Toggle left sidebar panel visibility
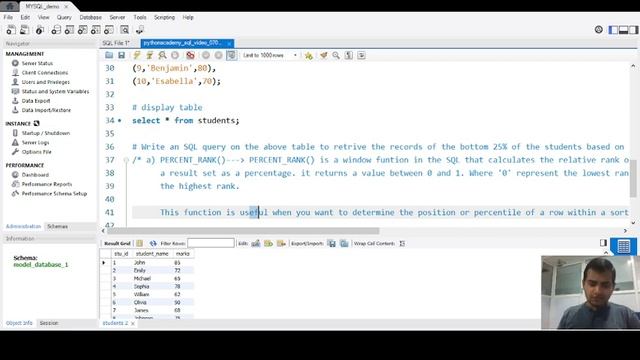The height and width of the screenshot is (360, 640). (x=613, y=30)
